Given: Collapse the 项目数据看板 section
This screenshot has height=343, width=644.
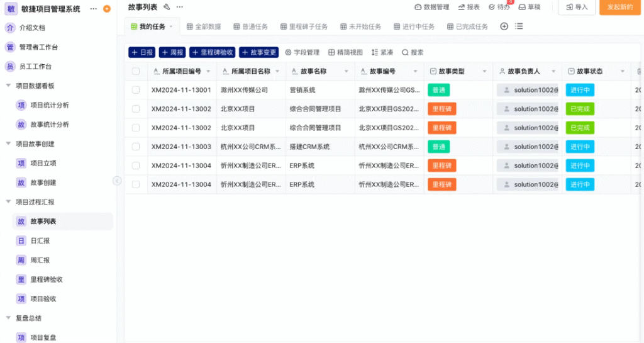Looking at the screenshot, I should pyautogui.click(x=8, y=86).
